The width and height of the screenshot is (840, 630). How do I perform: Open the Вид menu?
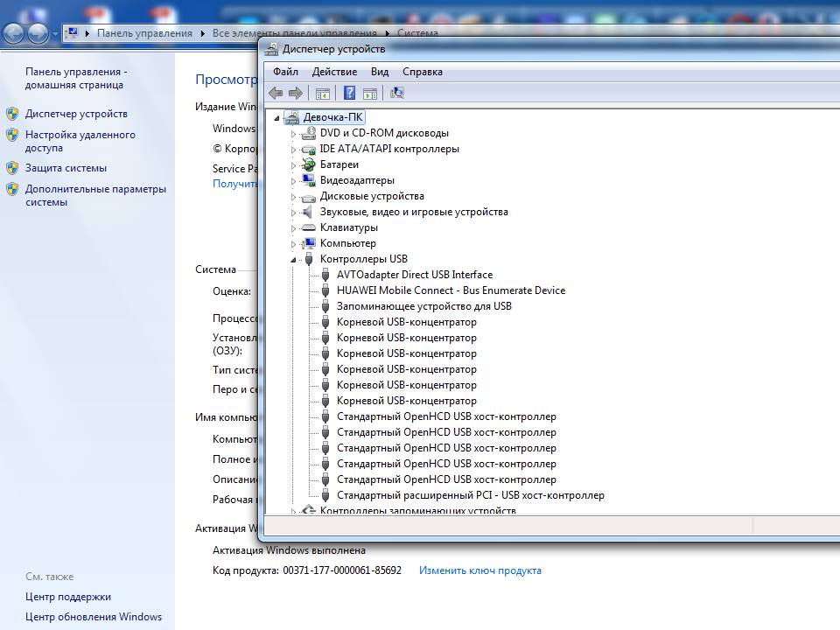(x=379, y=72)
